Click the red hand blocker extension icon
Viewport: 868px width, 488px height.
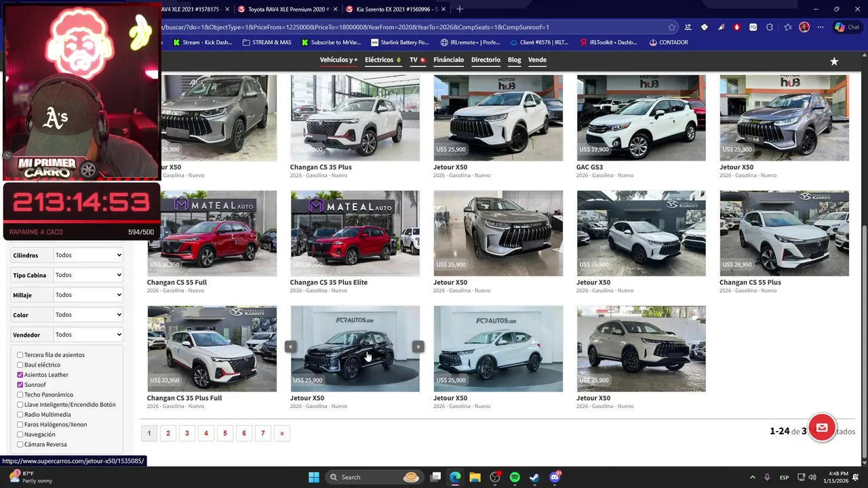click(737, 27)
